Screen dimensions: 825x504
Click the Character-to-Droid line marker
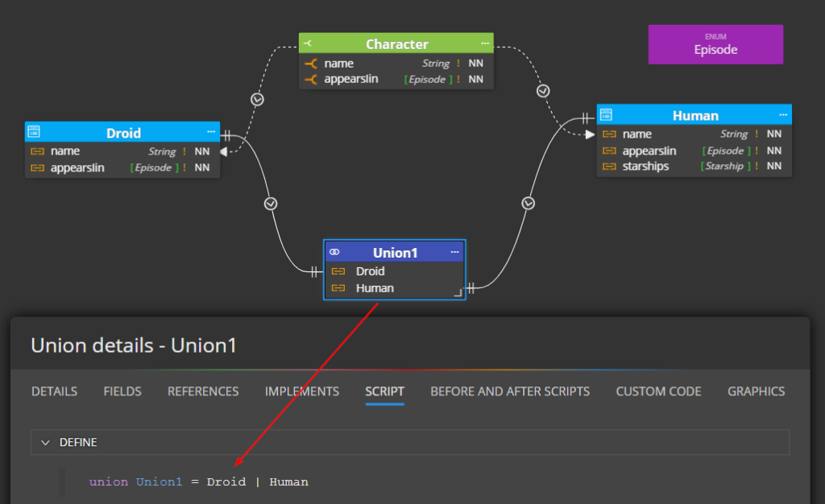click(x=257, y=99)
